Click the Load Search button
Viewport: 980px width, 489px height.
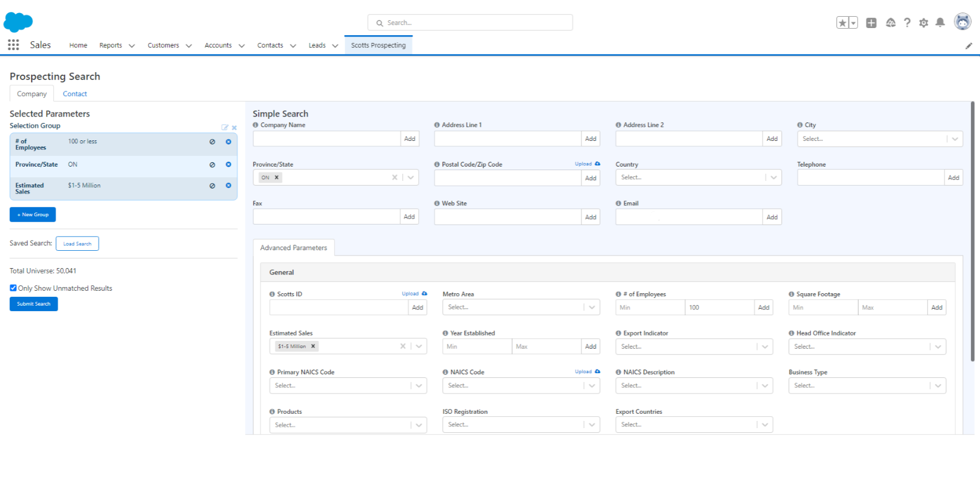click(77, 244)
